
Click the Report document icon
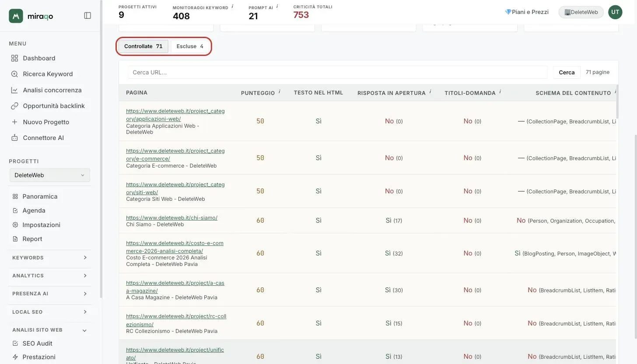(x=15, y=239)
